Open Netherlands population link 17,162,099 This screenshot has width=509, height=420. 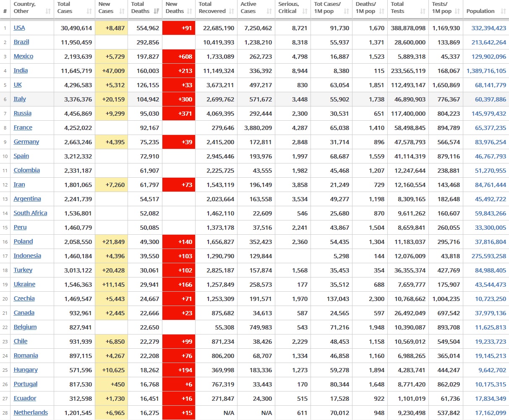(x=491, y=413)
